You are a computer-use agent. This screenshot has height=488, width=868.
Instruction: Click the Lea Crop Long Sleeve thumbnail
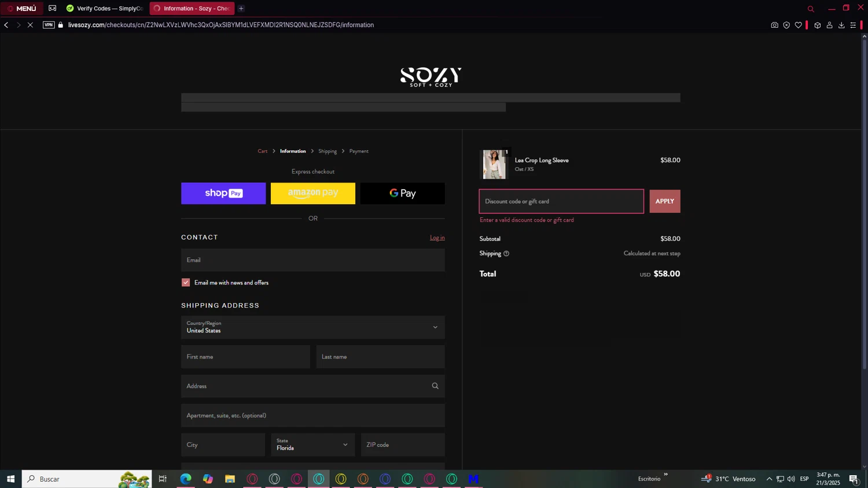(494, 164)
